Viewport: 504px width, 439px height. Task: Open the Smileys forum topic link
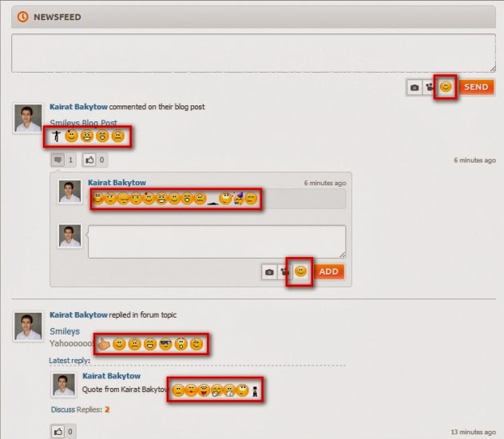coord(65,331)
